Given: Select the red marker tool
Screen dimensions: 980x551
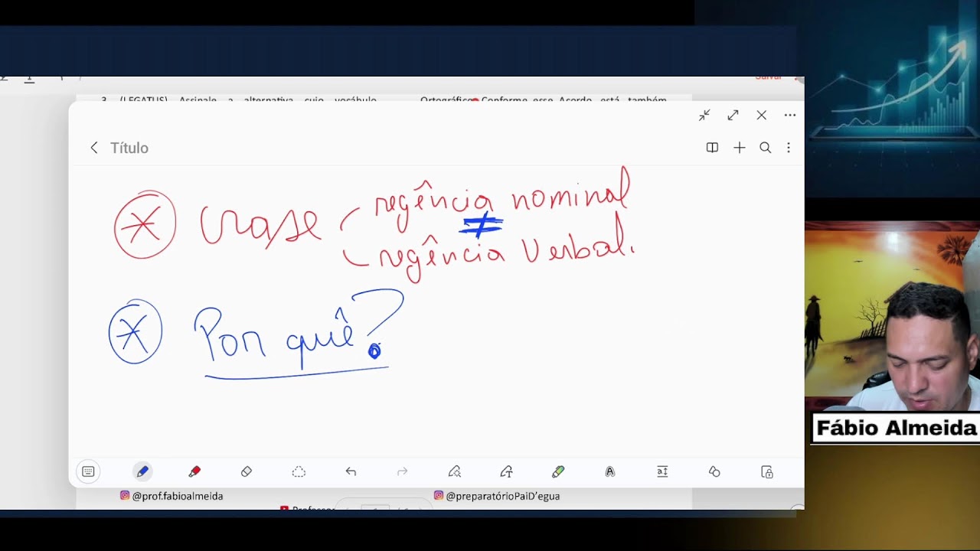Looking at the screenshot, I should click(x=194, y=471).
